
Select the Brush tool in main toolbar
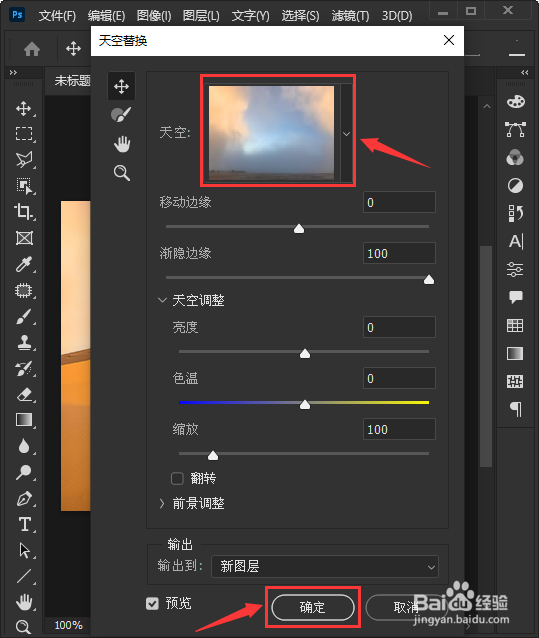click(x=24, y=316)
